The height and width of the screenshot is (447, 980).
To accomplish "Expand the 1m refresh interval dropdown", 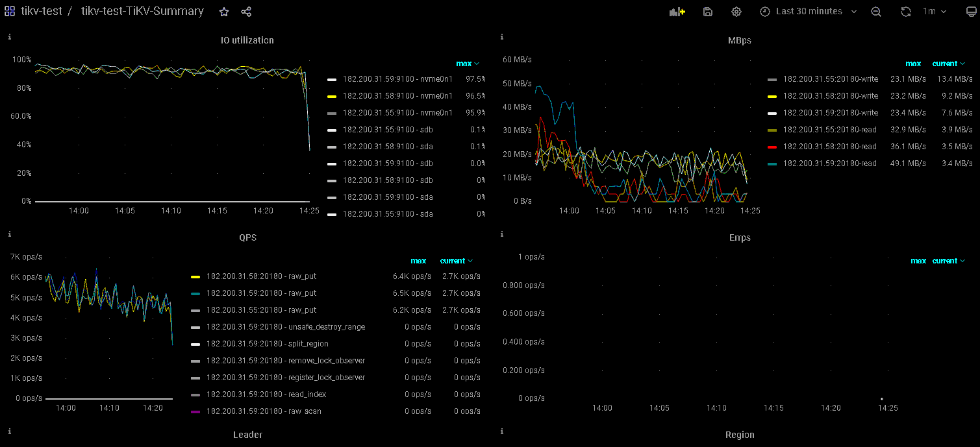I will point(935,12).
